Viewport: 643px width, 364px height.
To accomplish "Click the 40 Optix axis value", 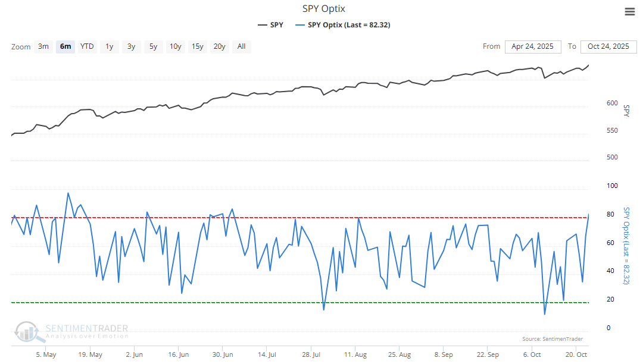I will pos(611,271).
